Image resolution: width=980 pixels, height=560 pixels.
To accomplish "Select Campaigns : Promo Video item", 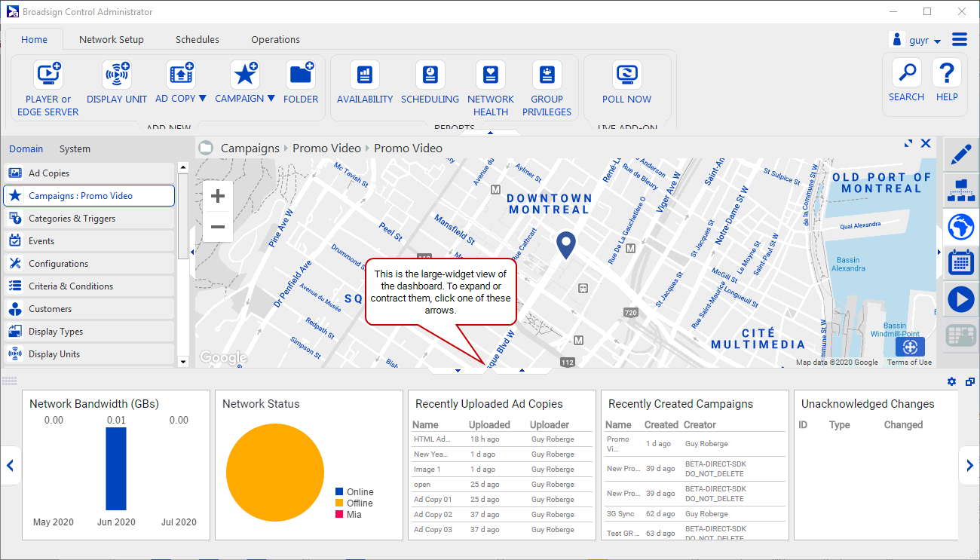I will (x=89, y=196).
